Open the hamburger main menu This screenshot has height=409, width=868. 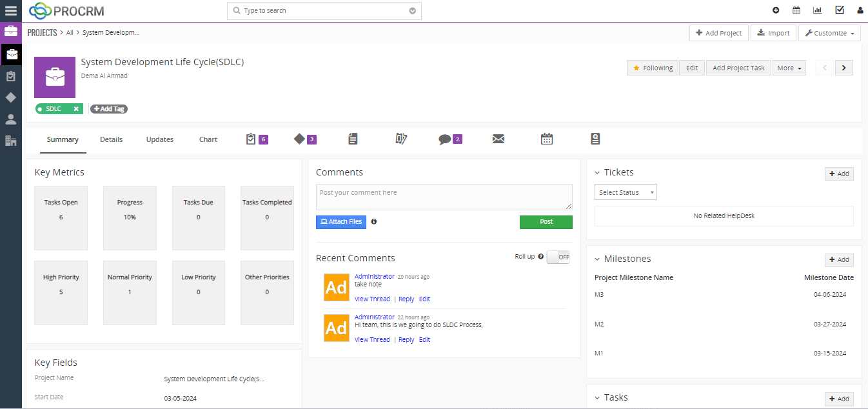tap(11, 10)
